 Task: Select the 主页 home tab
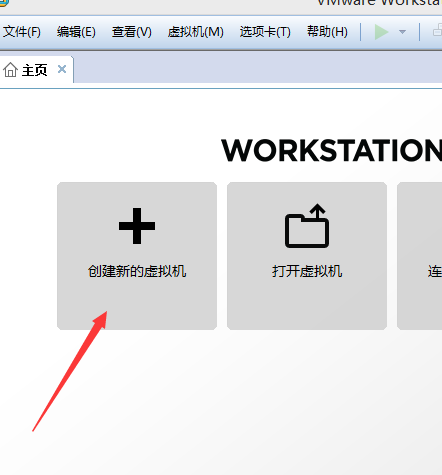36,70
